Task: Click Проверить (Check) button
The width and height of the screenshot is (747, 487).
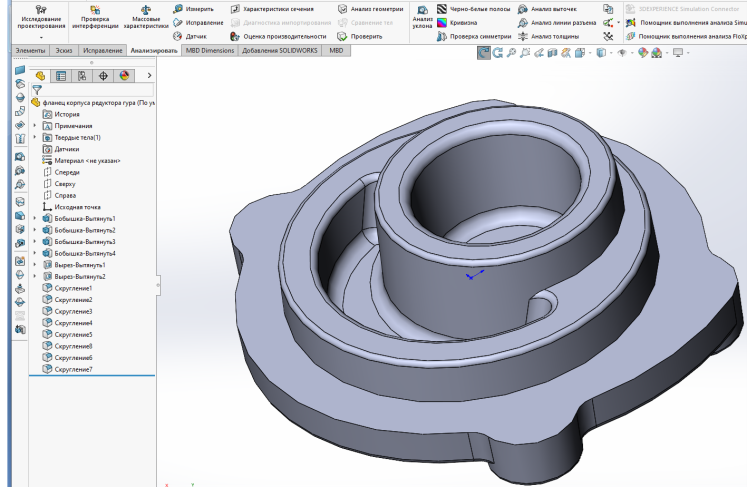Action: click(x=343, y=36)
